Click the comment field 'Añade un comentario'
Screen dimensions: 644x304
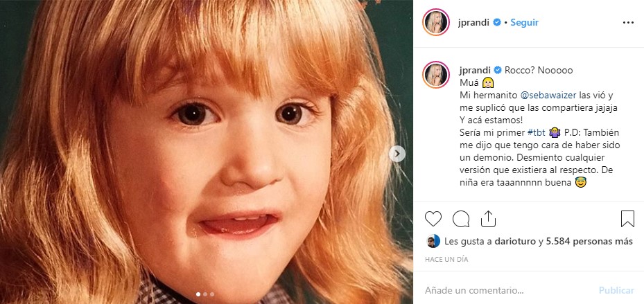506,291
